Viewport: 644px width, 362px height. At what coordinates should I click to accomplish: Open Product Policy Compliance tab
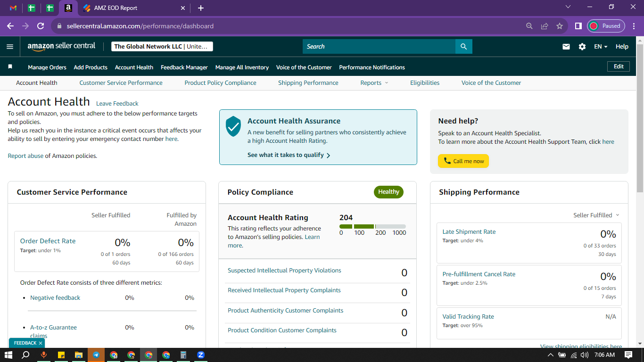point(220,82)
